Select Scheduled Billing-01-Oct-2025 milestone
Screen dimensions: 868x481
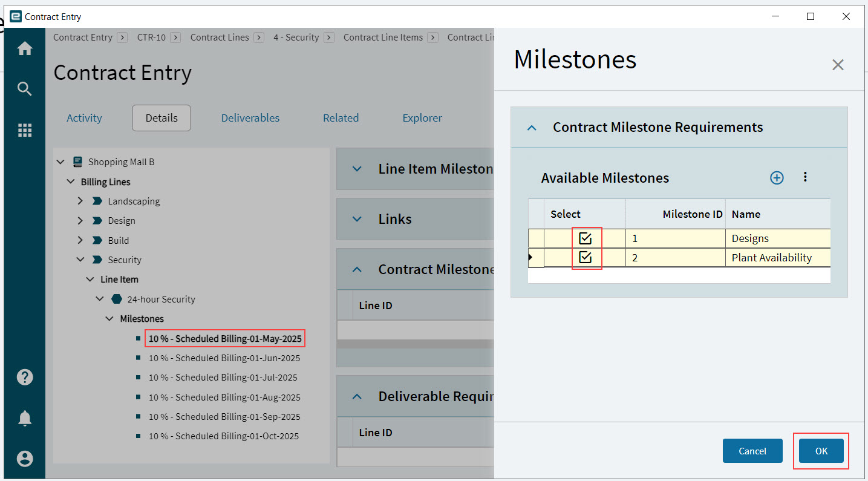point(224,436)
